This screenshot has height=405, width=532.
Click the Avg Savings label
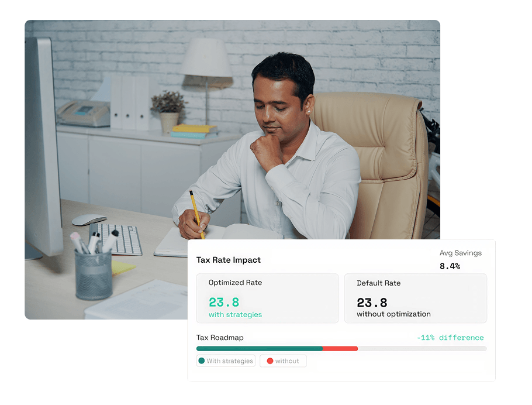[x=461, y=253]
